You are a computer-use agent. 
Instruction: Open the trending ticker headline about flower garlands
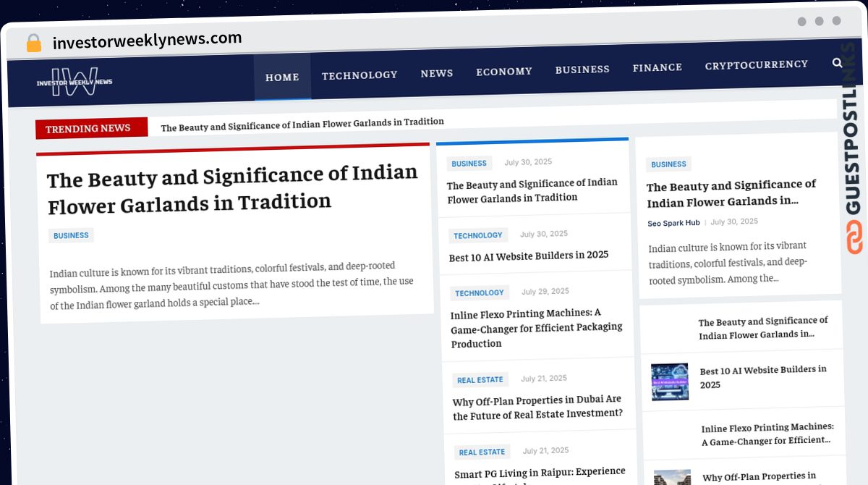pyautogui.click(x=302, y=124)
